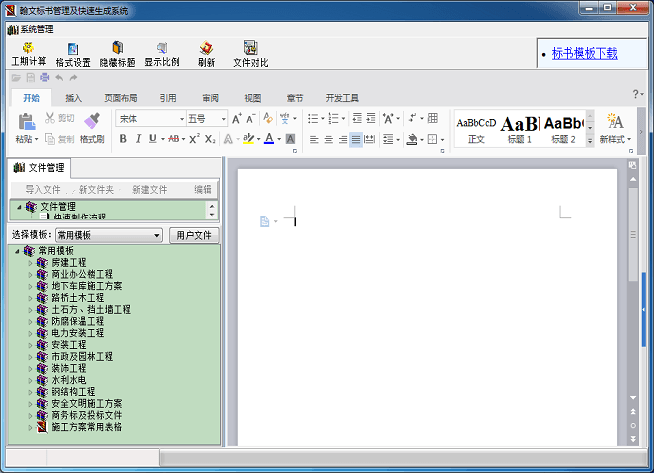Click the 剪切 cut button

[x=59, y=118]
